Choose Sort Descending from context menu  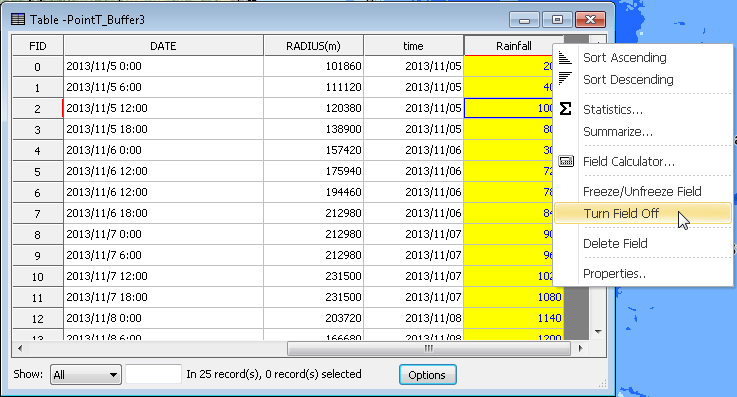coord(628,79)
